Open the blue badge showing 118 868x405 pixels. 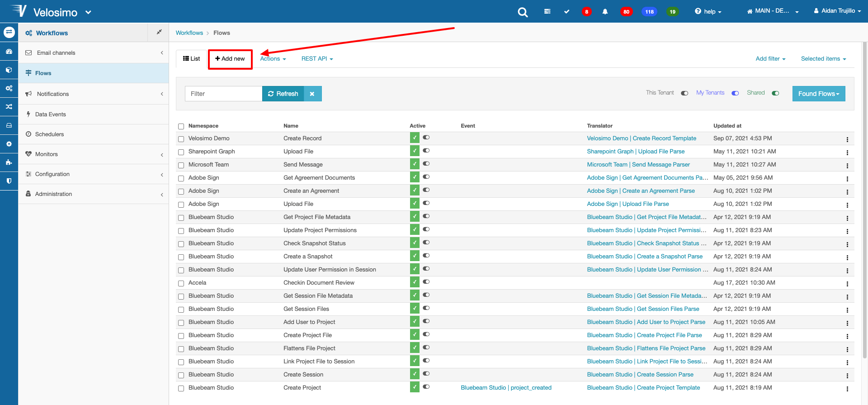650,12
